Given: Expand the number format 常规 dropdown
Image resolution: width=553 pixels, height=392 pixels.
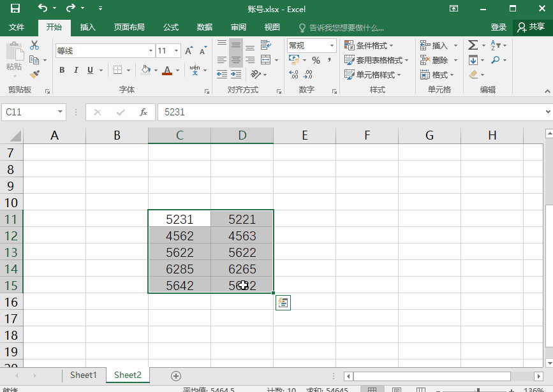Looking at the screenshot, I should point(332,46).
